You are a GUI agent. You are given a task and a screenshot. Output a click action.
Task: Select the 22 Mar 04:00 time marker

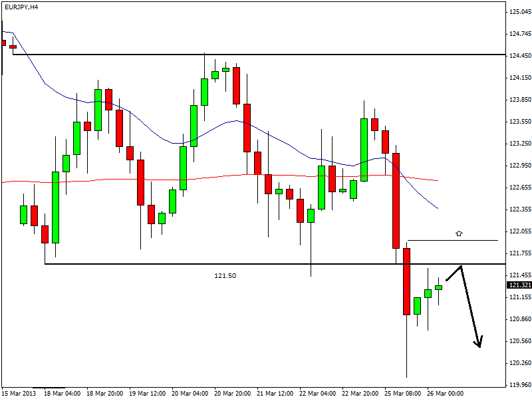click(x=317, y=393)
